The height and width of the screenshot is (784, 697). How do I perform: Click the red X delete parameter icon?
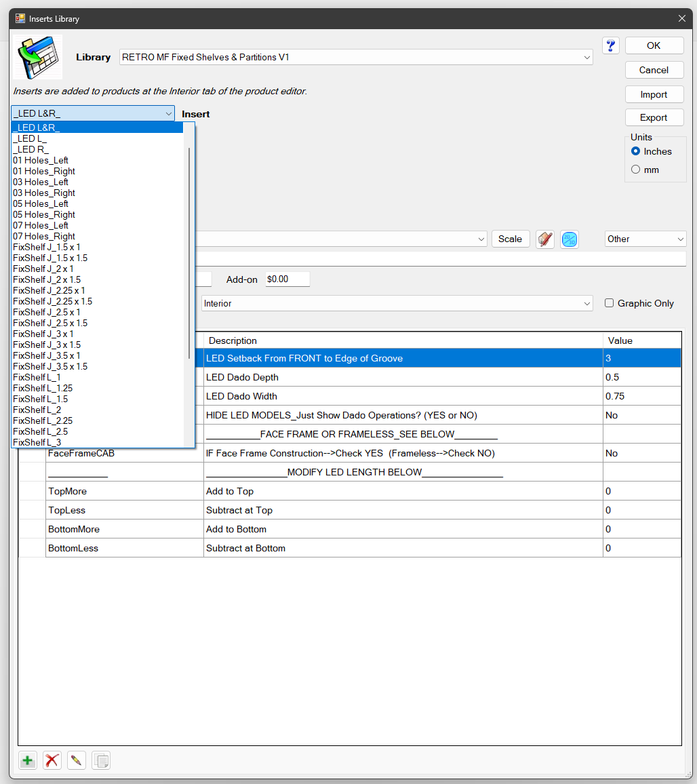point(52,760)
